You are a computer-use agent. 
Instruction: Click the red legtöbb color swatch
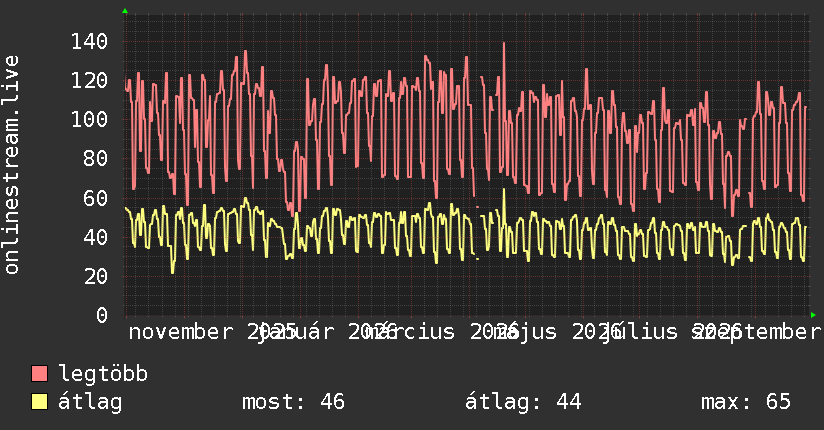coord(39,374)
